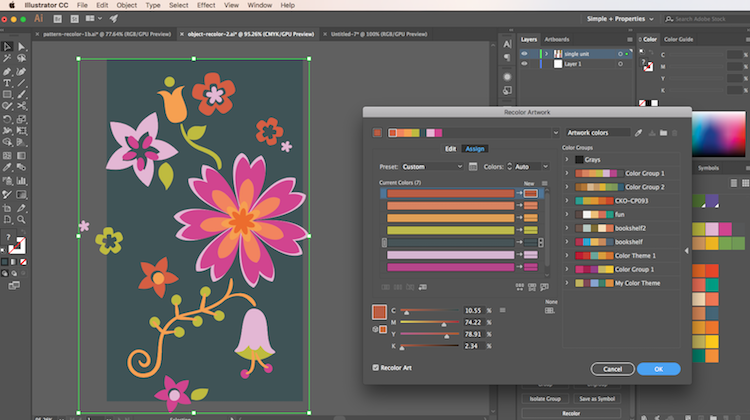
Task: Pick the Selection arrow tool
Action: (x=8, y=46)
